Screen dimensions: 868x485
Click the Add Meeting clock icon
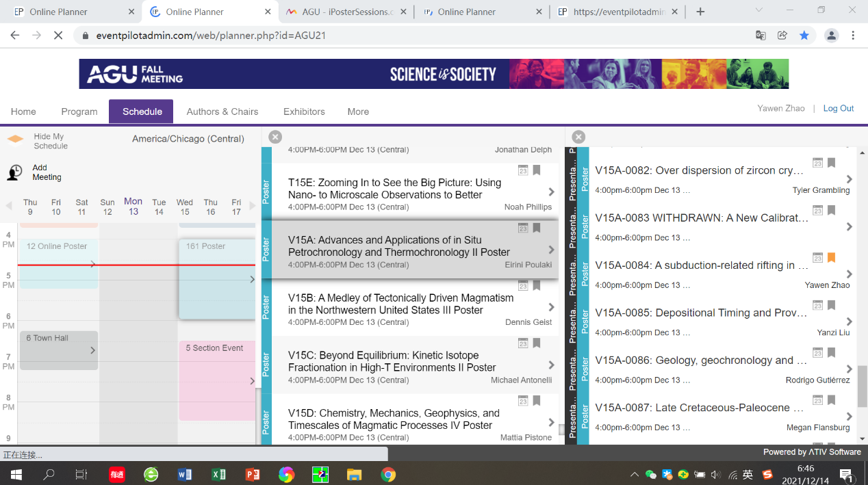(x=14, y=173)
